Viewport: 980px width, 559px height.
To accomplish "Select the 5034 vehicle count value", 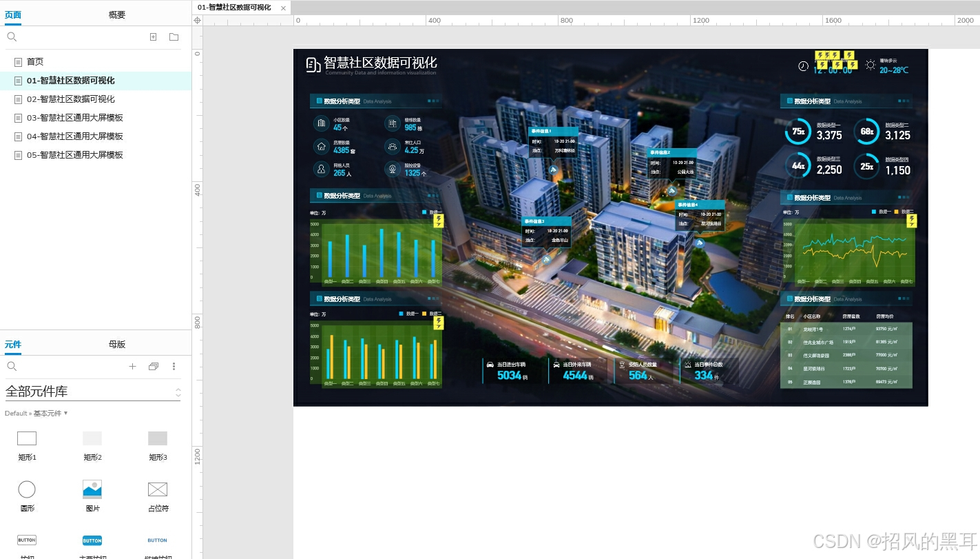I will click(509, 376).
